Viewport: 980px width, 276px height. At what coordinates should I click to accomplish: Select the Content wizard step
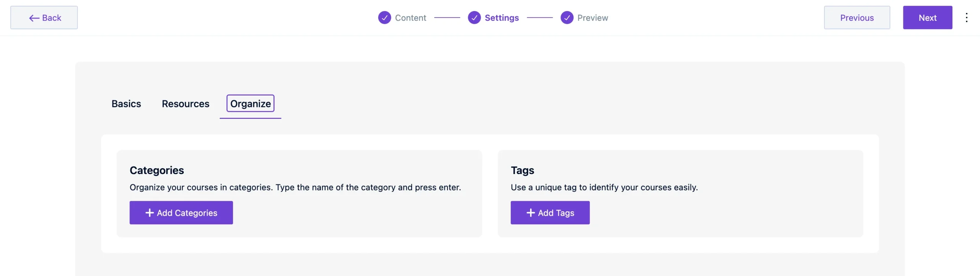[x=410, y=17]
